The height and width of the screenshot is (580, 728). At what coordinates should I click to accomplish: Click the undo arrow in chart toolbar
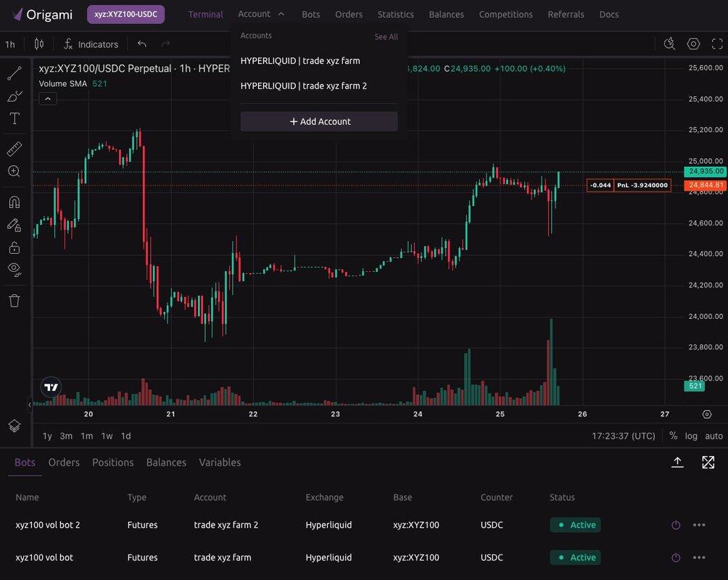click(x=142, y=44)
